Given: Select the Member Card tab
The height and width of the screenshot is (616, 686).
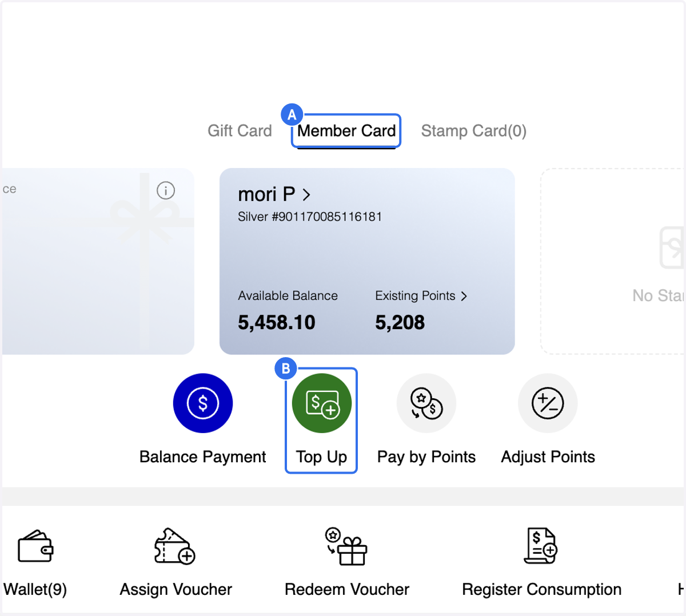Looking at the screenshot, I should [x=346, y=131].
